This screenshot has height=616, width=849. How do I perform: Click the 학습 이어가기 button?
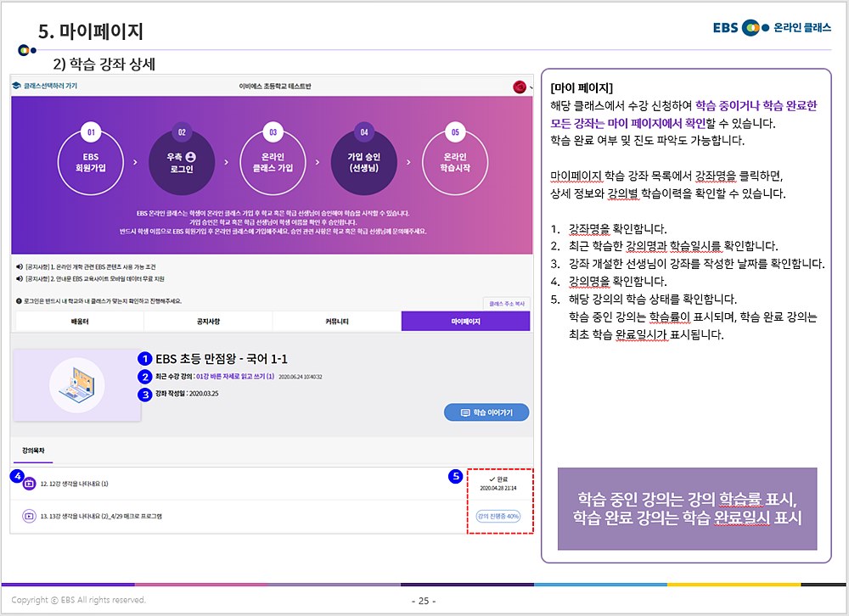click(486, 412)
